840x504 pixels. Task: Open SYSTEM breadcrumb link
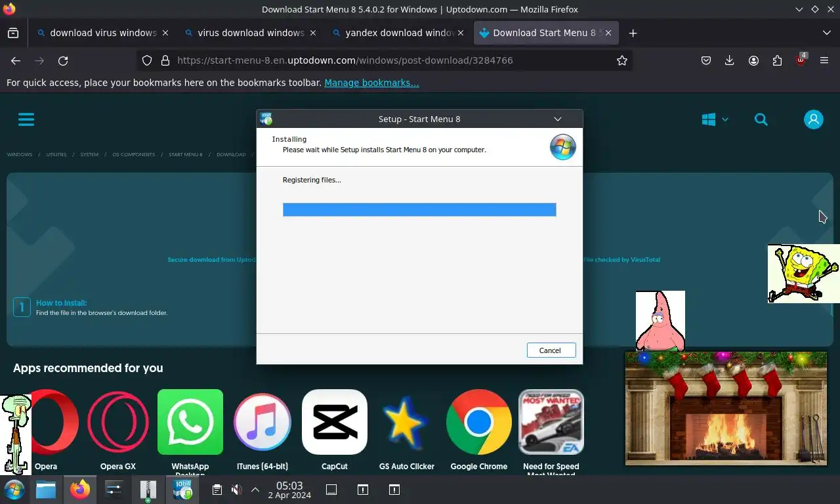coord(89,155)
